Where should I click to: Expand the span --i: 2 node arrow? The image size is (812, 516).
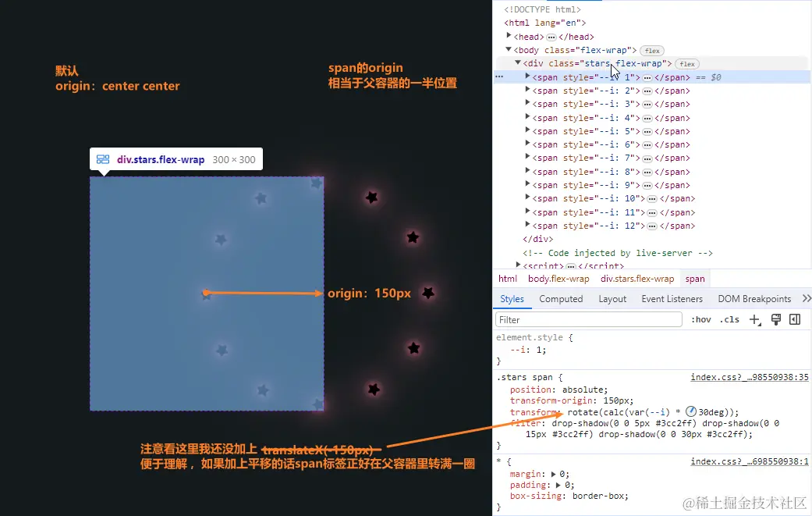click(x=528, y=90)
